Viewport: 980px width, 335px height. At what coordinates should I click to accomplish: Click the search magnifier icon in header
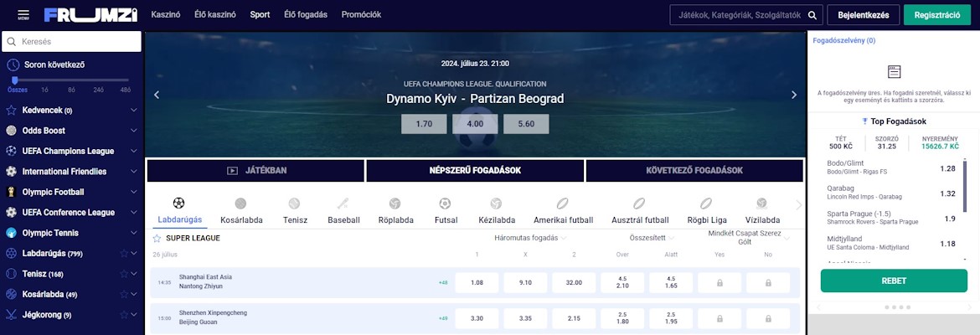tap(812, 15)
